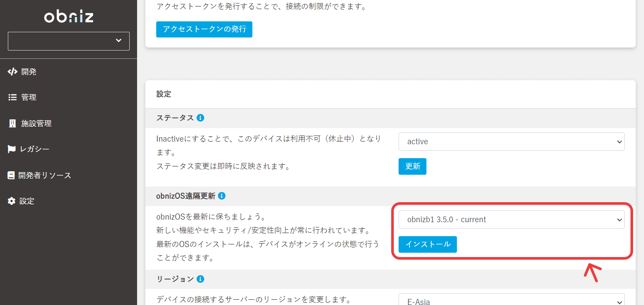
Task: Click the インストール button
Action: click(x=427, y=244)
